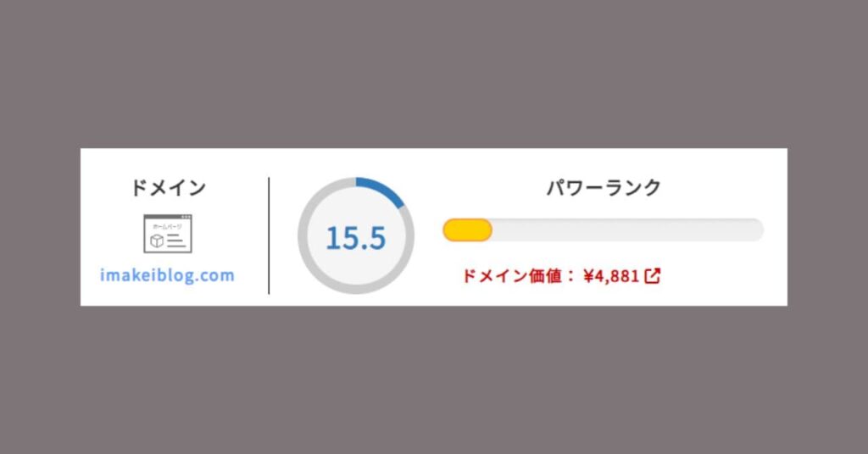Click the yellow filled part of the power rank bar
868x454 pixels.
click(x=467, y=230)
